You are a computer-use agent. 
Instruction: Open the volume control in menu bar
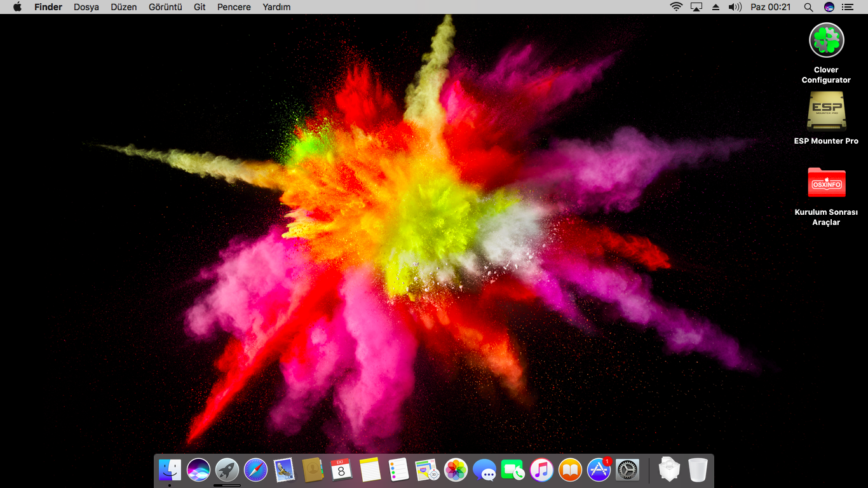[735, 7]
